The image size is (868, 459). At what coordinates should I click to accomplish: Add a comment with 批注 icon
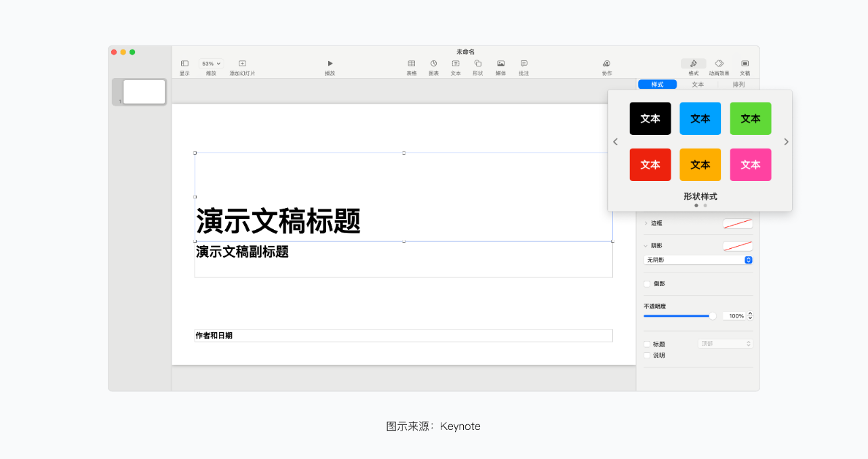tap(524, 64)
